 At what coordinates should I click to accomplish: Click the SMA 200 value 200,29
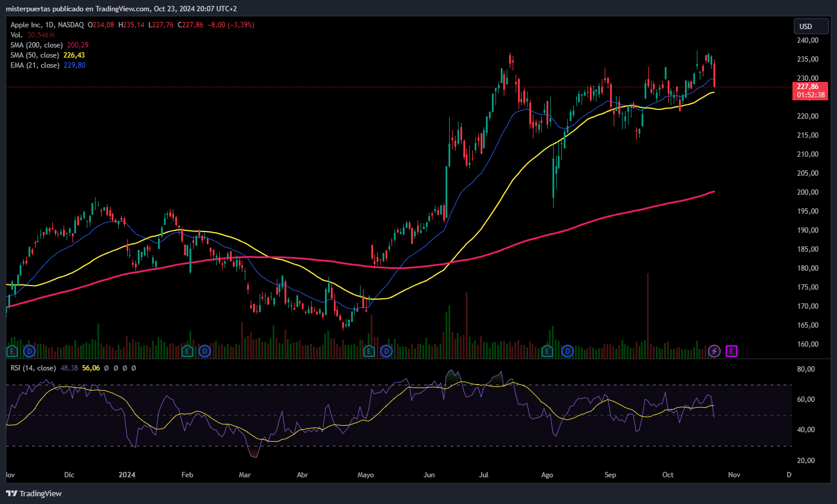point(78,45)
